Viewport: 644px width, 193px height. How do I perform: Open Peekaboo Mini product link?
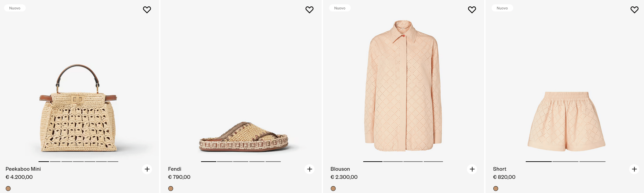tap(23, 169)
